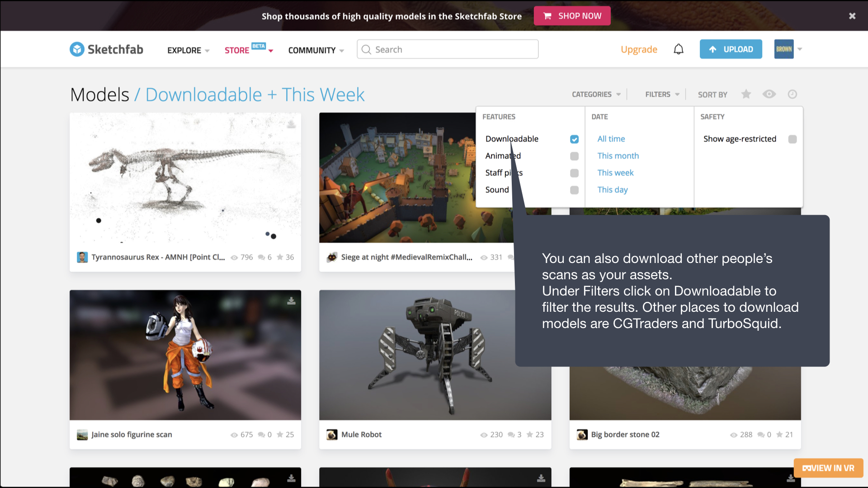
Task: Expand the Categories dropdown
Action: [596, 94]
